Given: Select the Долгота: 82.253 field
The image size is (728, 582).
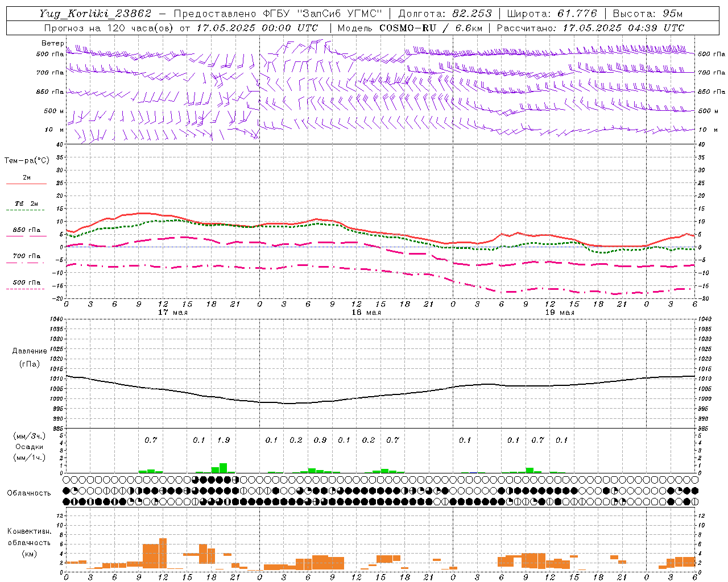Looking at the screenshot, I should [x=445, y=14].
